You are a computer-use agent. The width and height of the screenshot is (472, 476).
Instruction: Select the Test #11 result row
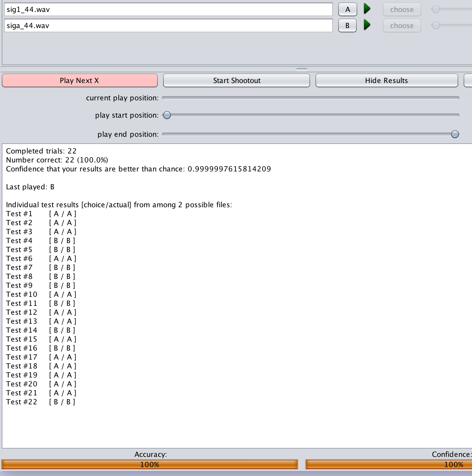(x=41, y=303)
